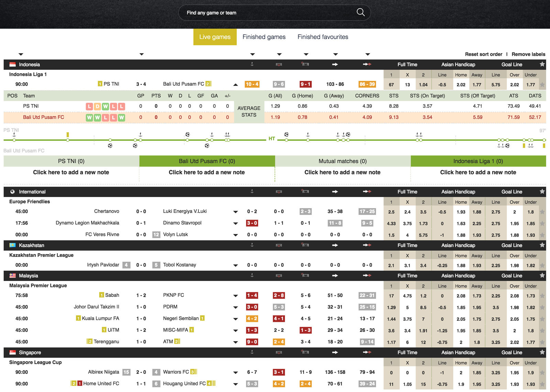The width and height of the screenshot is (550, 392).
Task: Click the Malaysia Premier League name
Action: pos(38,285)
